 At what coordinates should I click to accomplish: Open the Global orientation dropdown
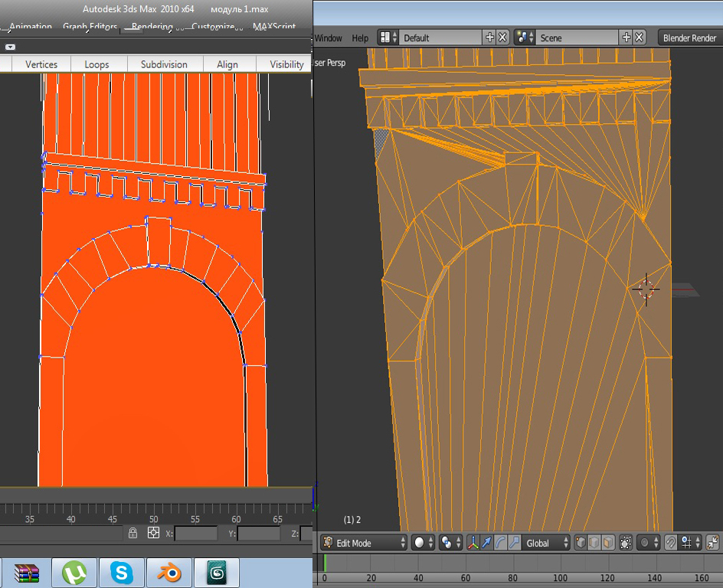point(545,543)
